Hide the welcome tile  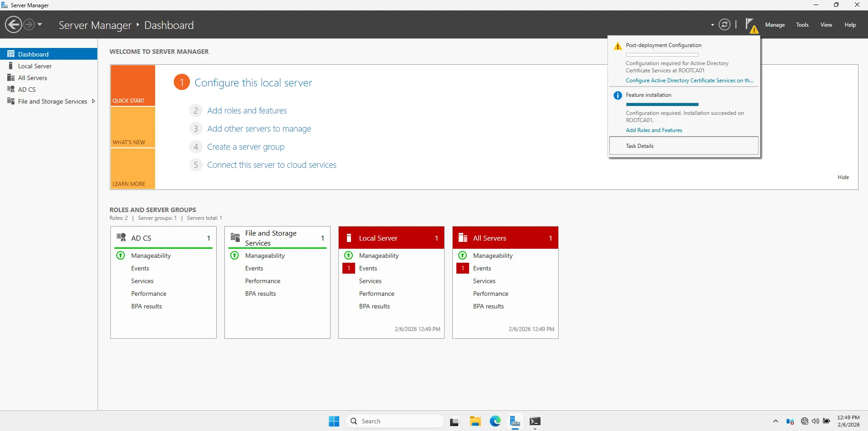click(x=843, y=177)
